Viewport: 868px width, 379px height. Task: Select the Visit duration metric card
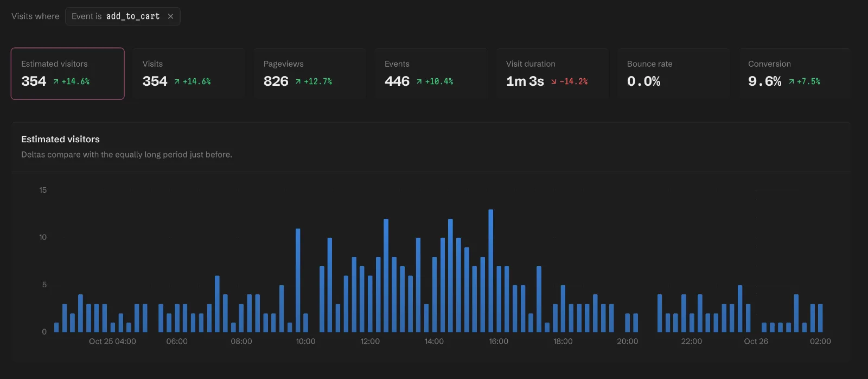pos(552,74)
